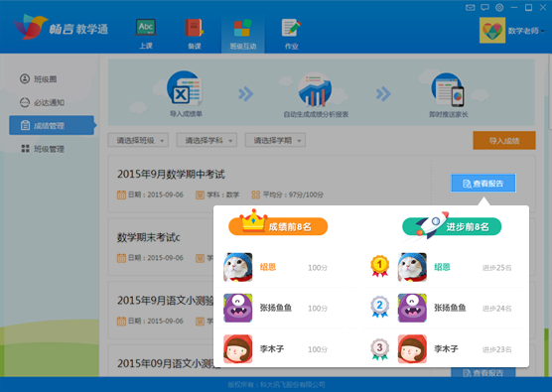Click the 导入成绩单 Excel icon

tap(185, 88)
